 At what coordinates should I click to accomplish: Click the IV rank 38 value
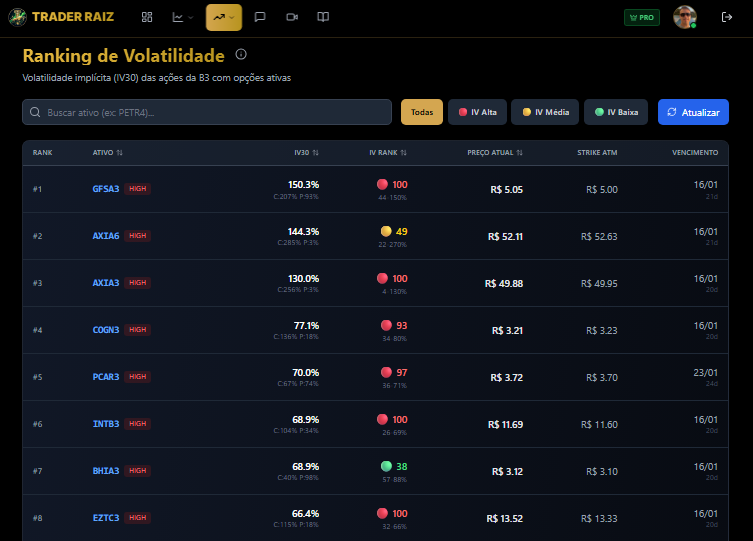pyautogui.click(x=402, y=467)
